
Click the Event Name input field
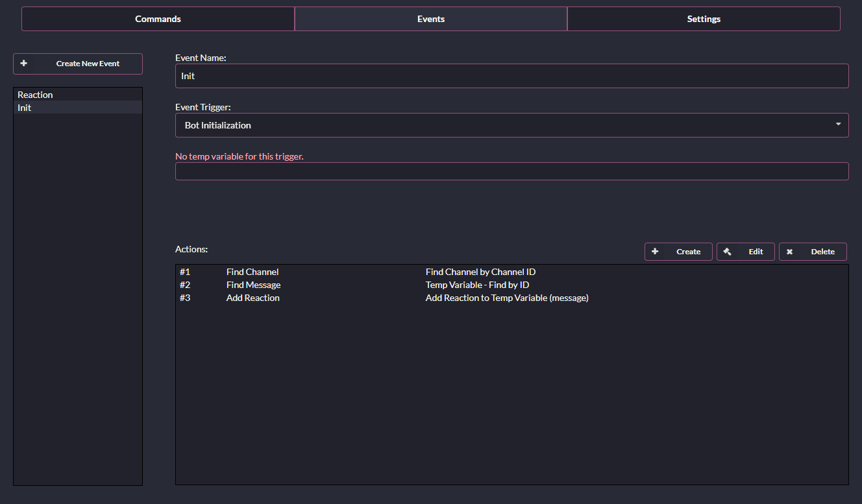tap(511, 76)
